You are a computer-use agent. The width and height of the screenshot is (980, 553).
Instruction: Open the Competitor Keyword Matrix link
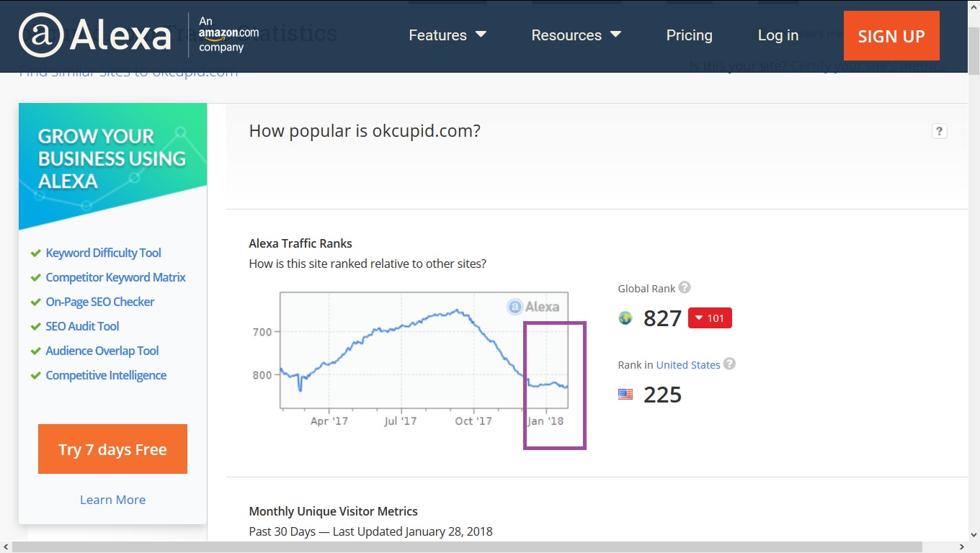pos(115,277)
